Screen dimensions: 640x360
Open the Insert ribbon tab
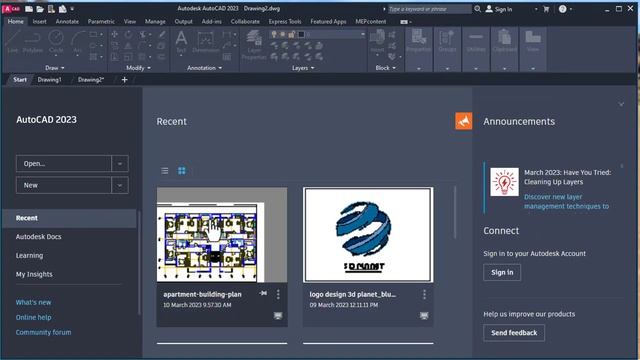coord(39,21)
